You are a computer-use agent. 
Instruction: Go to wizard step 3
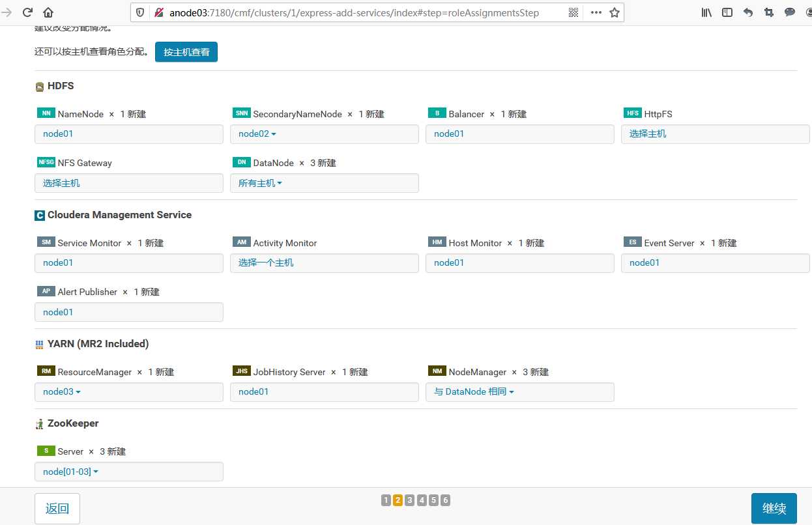coord(409,500)
